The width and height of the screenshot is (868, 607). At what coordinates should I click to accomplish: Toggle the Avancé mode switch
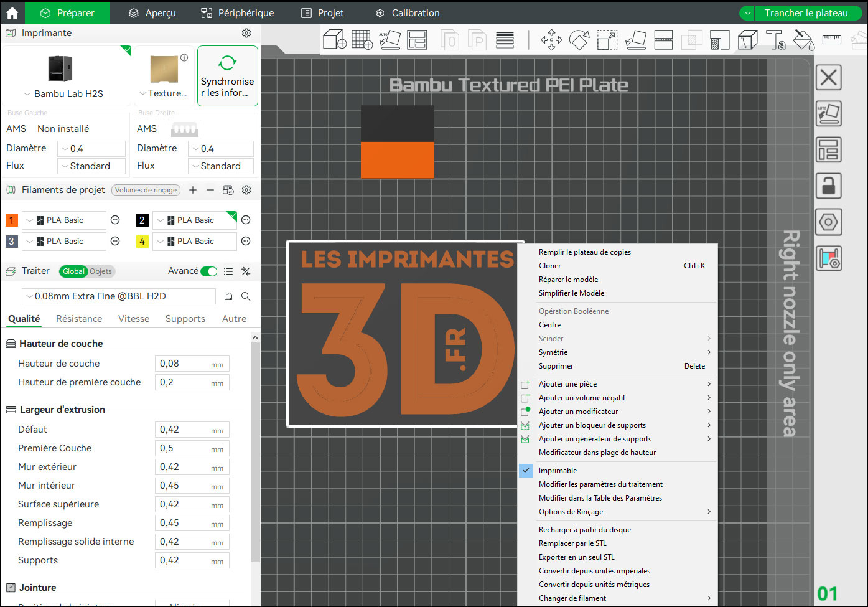tap(209, 271)
